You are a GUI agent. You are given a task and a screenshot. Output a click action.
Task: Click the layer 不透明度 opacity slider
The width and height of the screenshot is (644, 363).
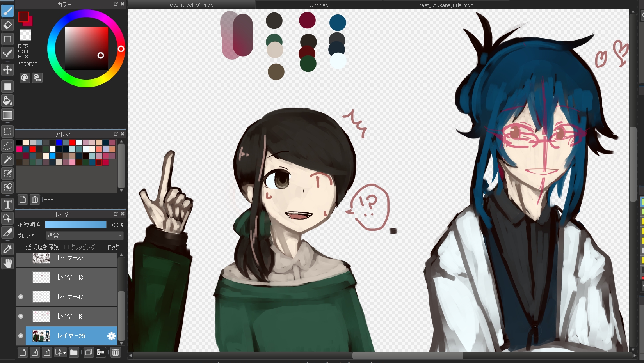coord(75,225)
